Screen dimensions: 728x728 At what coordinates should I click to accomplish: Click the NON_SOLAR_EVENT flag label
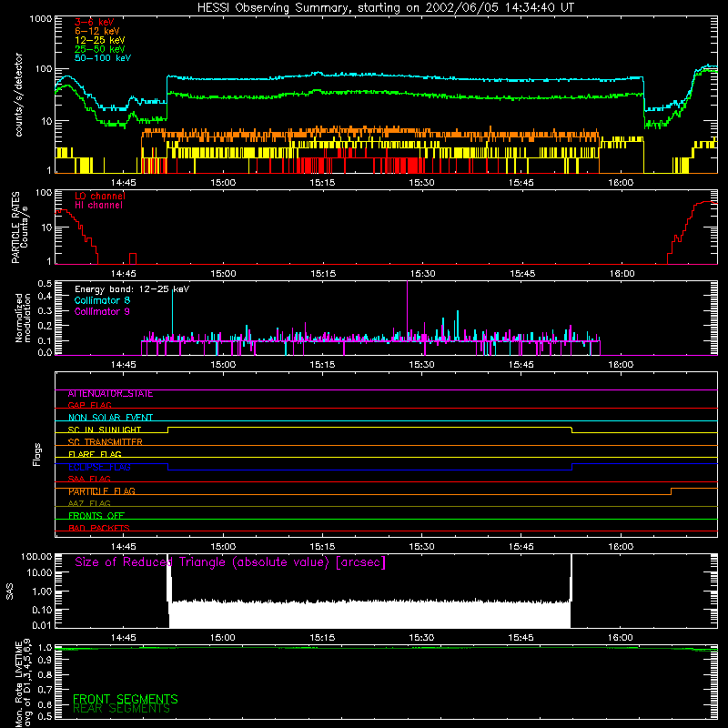(x=110, y=418)
